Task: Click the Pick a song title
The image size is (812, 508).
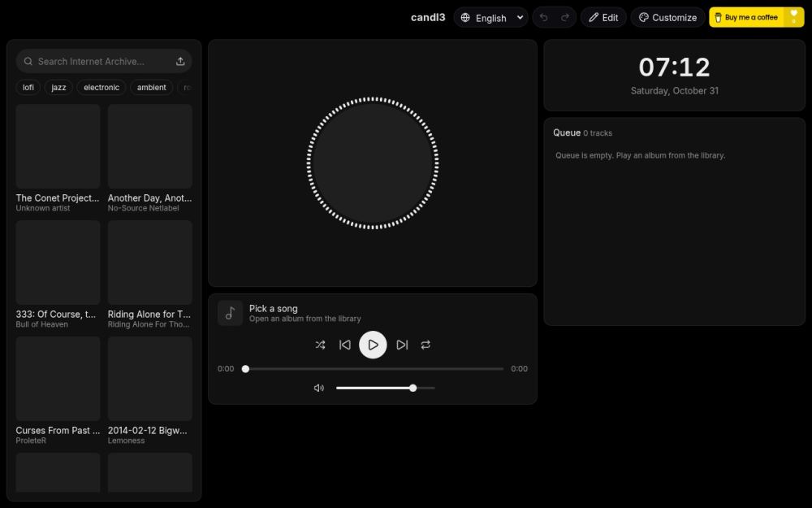Action: [274, 308]
